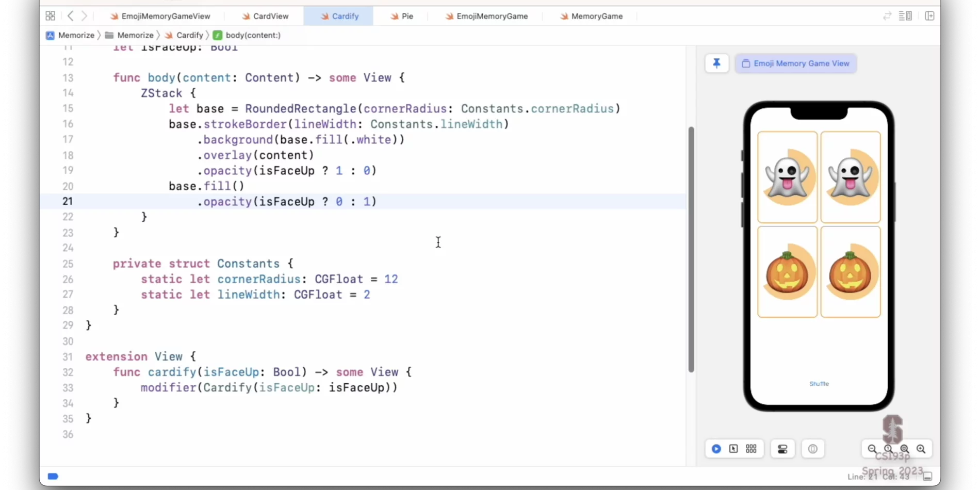
Task: Click line number 13 in the gutter
Action: tap(68, 78)
